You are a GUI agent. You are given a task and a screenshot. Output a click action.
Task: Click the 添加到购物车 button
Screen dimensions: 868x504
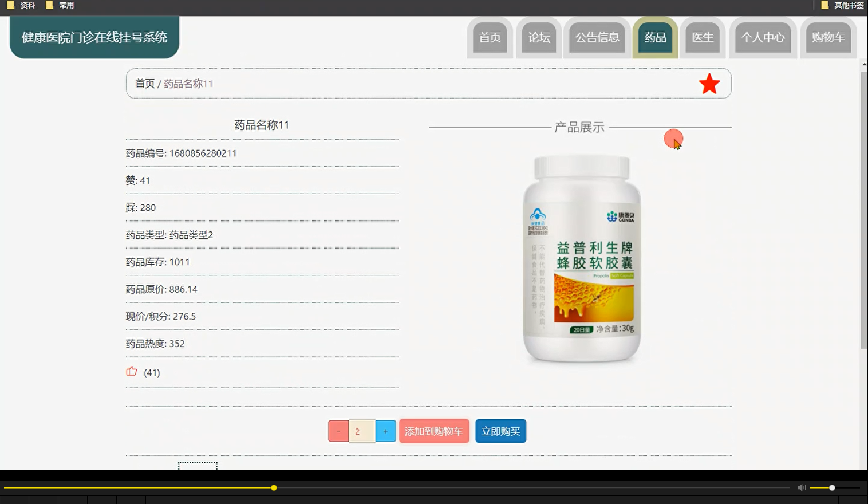(x=434, y=431)
